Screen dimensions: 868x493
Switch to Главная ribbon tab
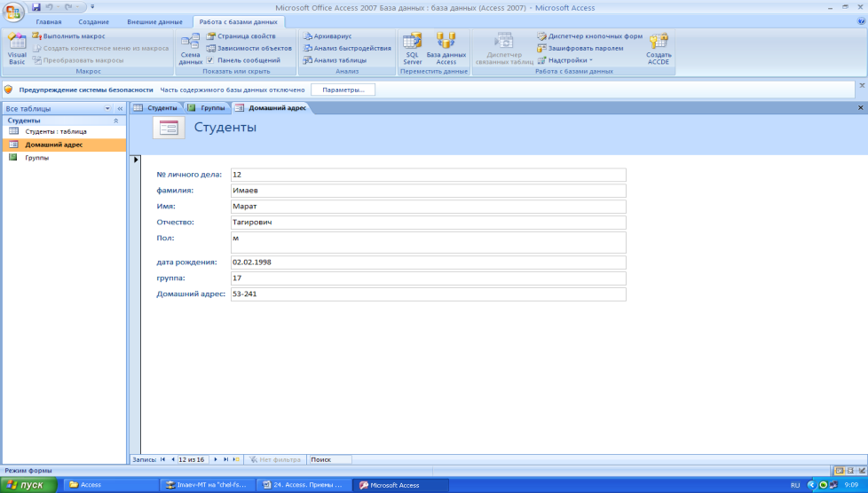49,22
